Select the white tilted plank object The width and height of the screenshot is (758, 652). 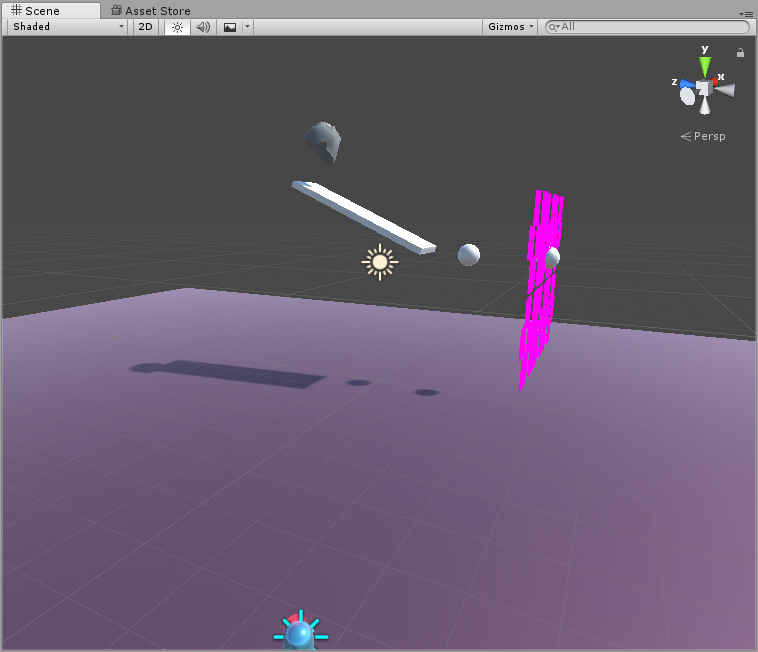[x=364, y=217]
